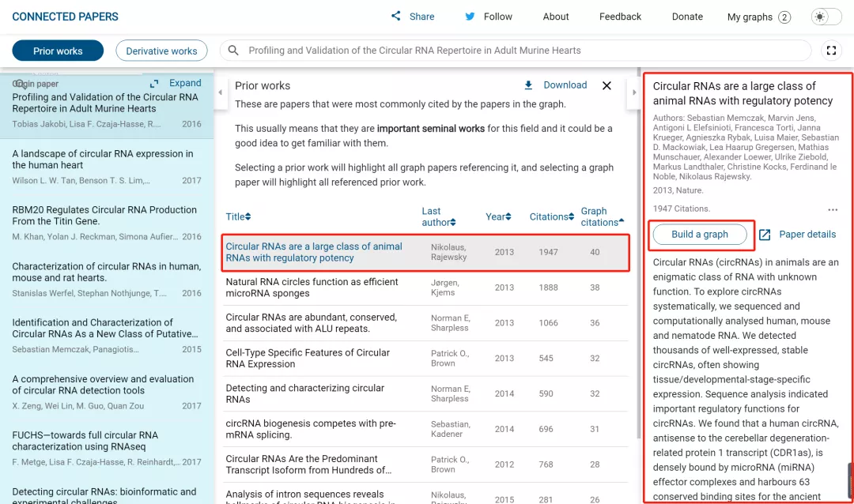Sort table by Year column
854x504 pixels.
pos(498,216)
